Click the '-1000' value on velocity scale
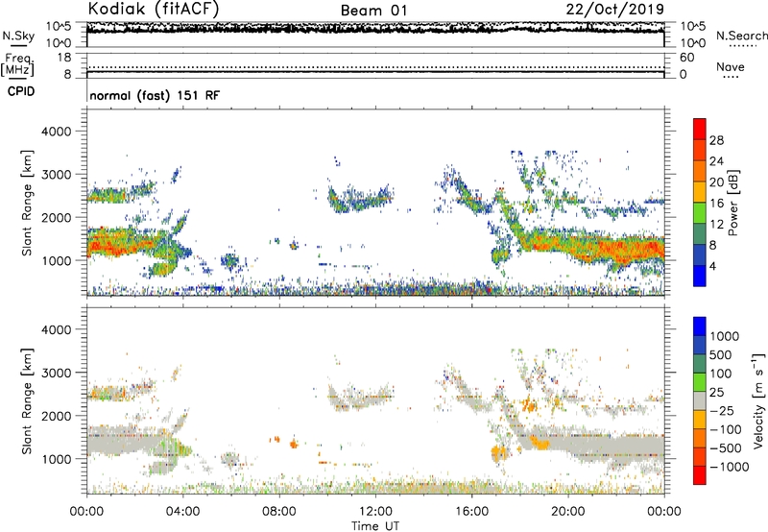Screen dimensions: 768x532 730,467
